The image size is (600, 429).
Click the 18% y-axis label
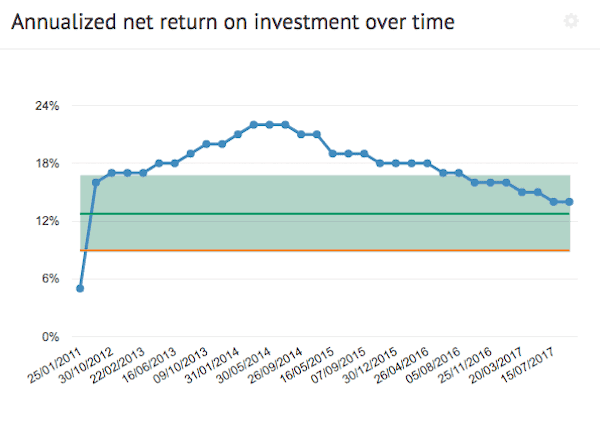tap(49, 164)
